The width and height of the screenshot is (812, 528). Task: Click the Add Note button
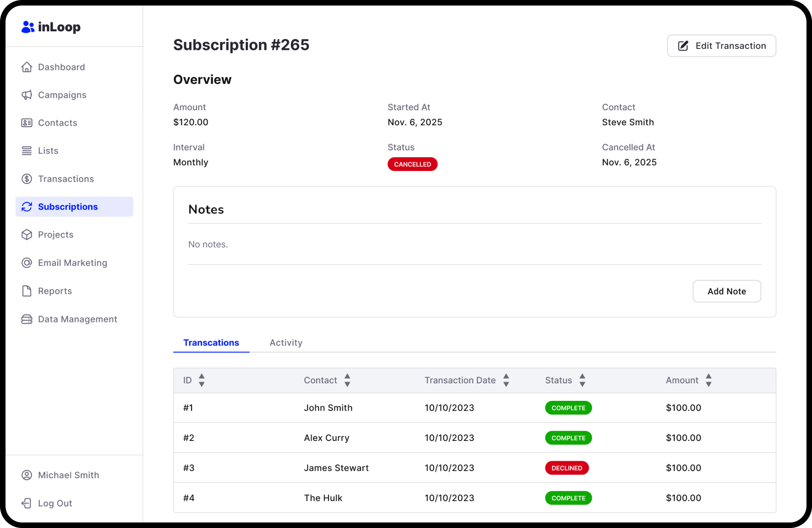tap(726, 291)
